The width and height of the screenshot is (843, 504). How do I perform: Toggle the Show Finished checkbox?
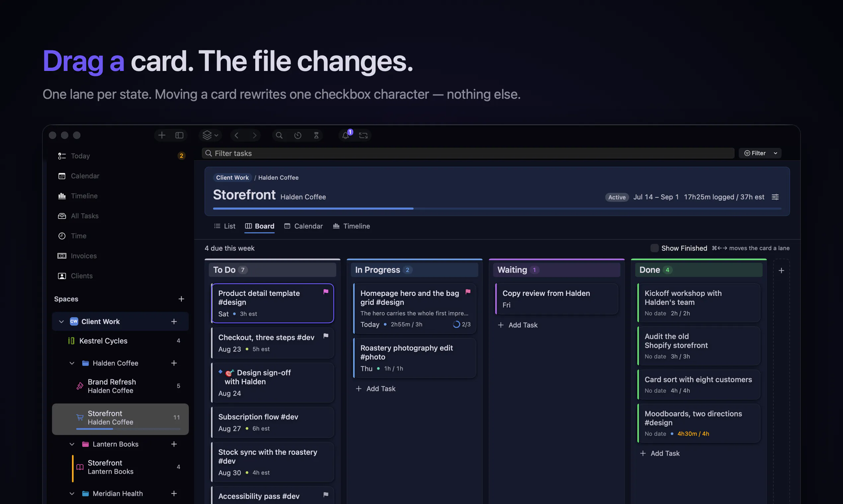tap(654, 248)
